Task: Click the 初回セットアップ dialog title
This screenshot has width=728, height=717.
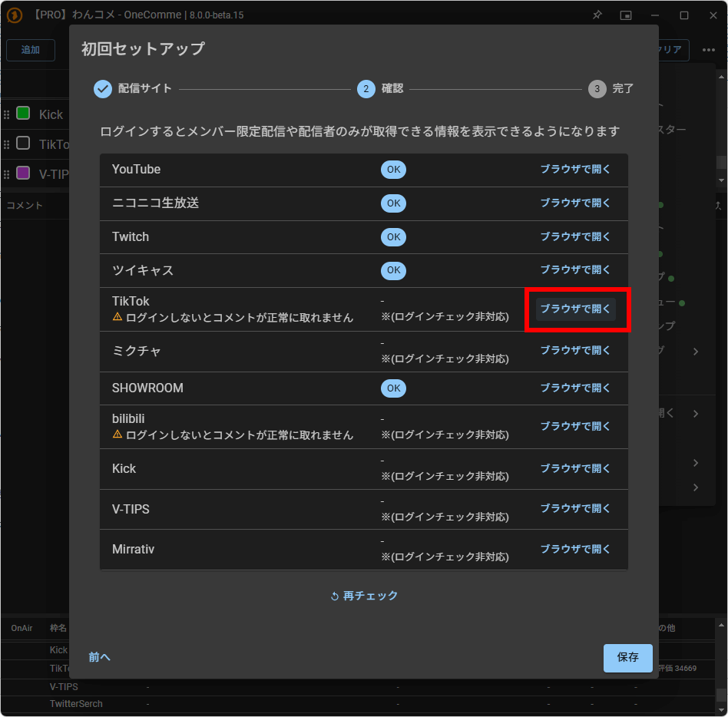Action: [x=143, y=48]
